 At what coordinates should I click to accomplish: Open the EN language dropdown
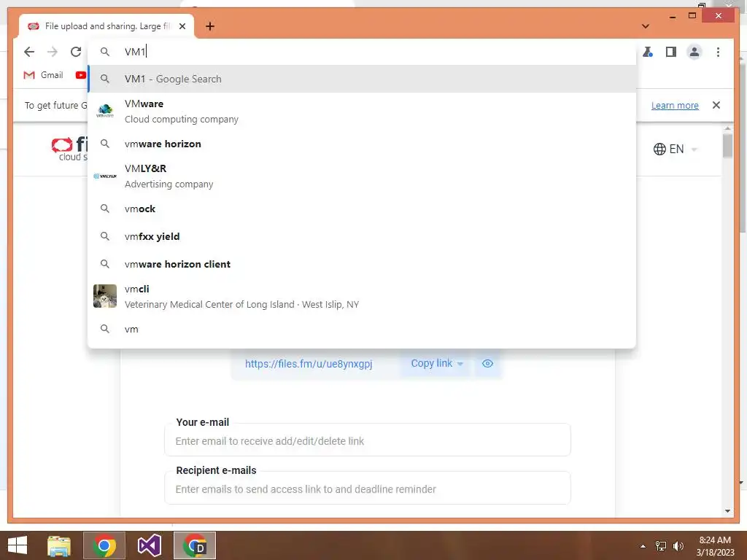click(x=676, y=149)
